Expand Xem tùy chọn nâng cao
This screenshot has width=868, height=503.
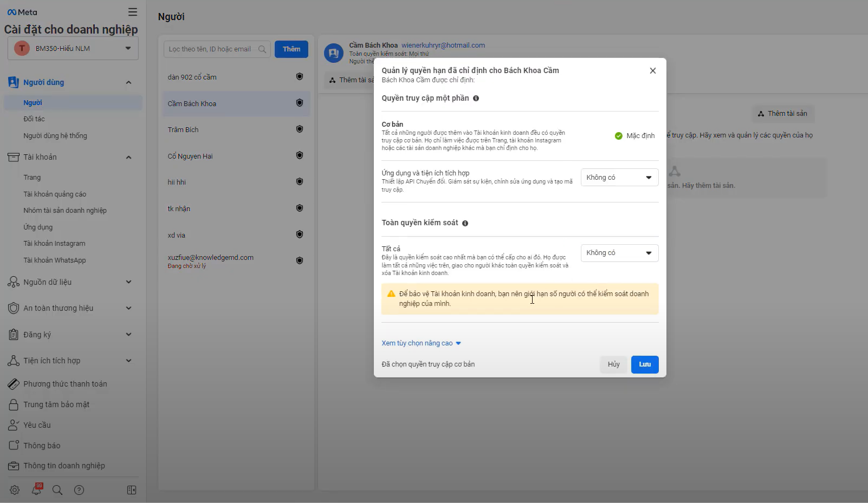point(421,343)
